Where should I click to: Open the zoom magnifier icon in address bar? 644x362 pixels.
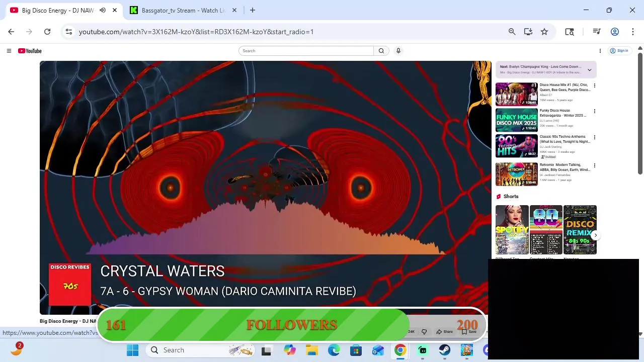(x=512, y=32)
